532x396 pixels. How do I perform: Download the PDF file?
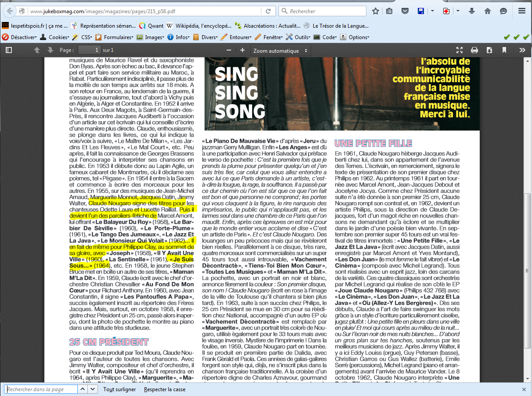click(x=489, y=50)
